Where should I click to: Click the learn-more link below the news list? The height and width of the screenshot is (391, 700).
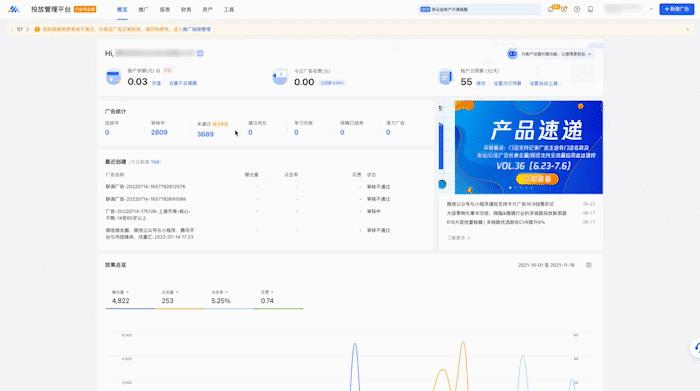458,238
